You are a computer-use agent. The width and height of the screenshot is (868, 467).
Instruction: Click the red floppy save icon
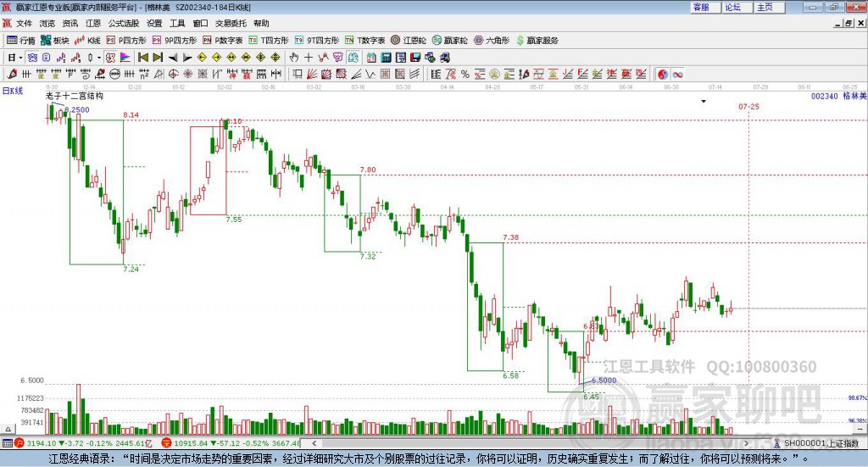[x=415, y=58]
